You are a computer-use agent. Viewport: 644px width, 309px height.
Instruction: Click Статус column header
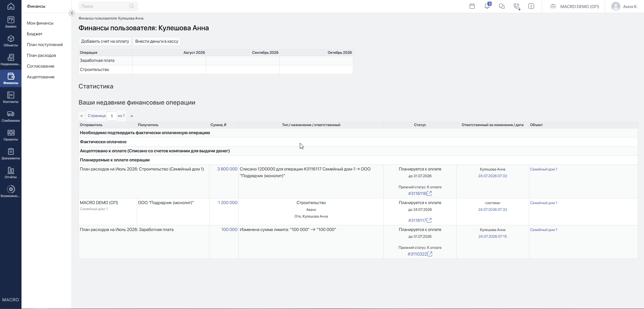(x=420, y=125)
